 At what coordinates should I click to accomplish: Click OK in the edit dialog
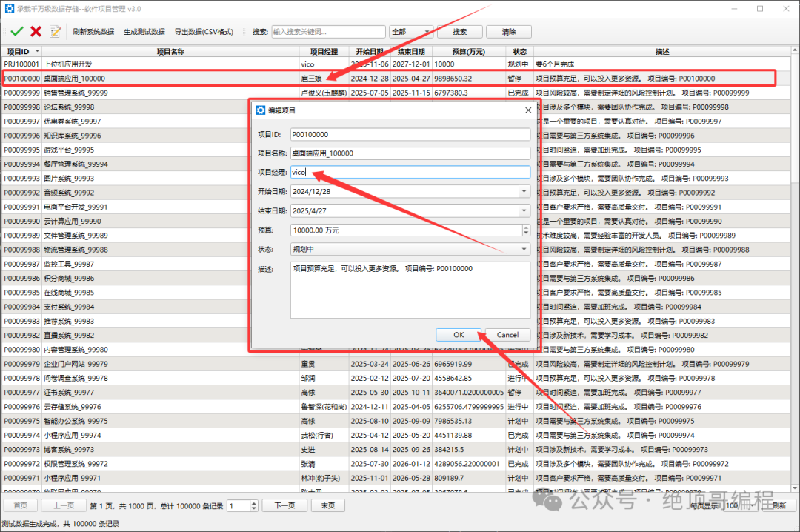pyautogui.click(x=459, y=335)
